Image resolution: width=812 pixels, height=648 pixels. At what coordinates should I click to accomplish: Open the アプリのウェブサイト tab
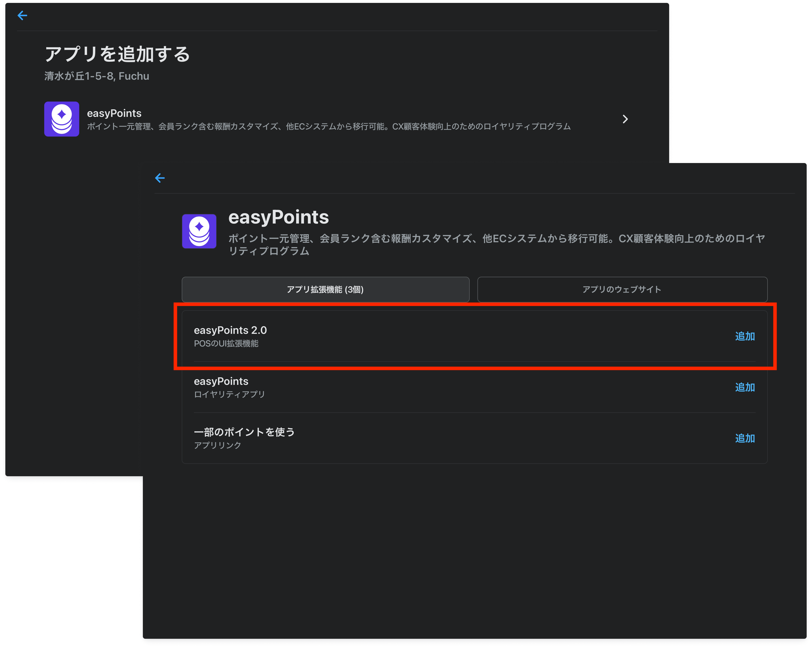(622, 290)
